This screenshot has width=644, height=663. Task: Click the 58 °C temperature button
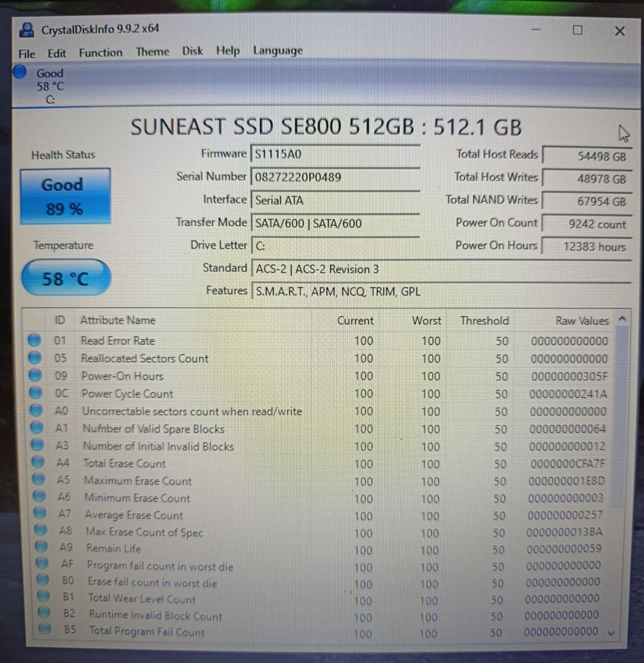point(66,278)
